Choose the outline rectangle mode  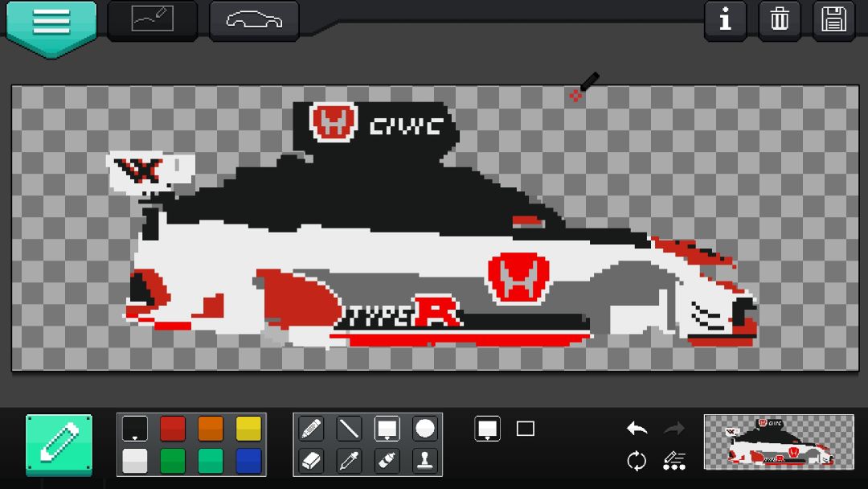[526, 428]
